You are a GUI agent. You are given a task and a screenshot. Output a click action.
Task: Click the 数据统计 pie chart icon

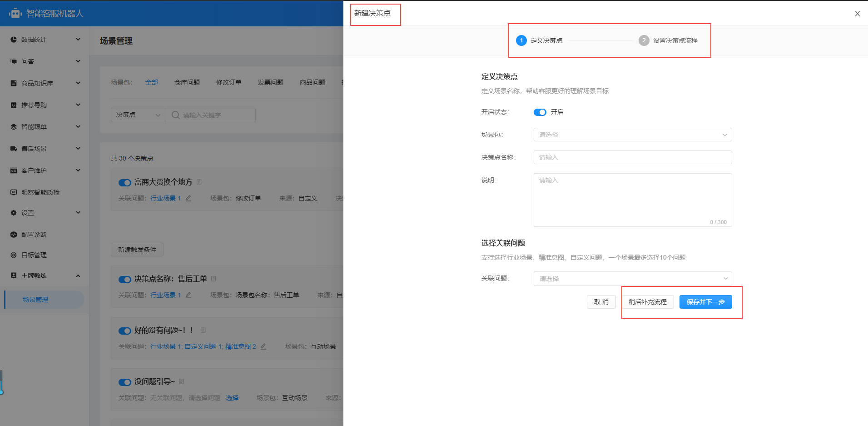tap(14, 40)
